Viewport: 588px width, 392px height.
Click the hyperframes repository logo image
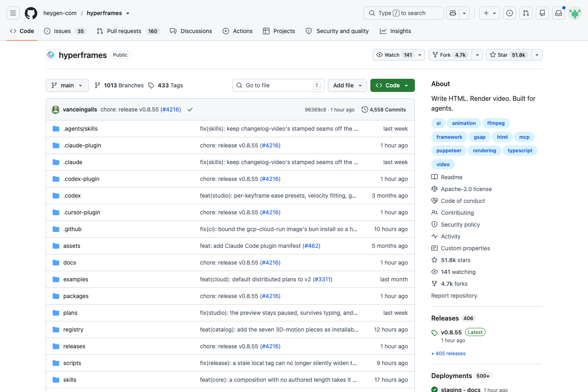pos(51,55)
